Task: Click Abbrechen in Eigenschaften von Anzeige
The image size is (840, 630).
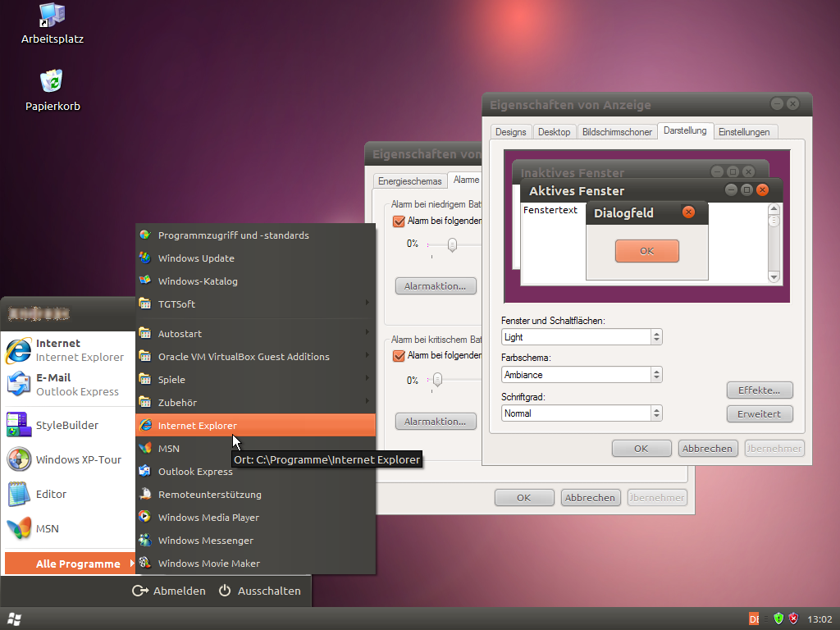Action: pyautogui.click(x=707, y=449)
